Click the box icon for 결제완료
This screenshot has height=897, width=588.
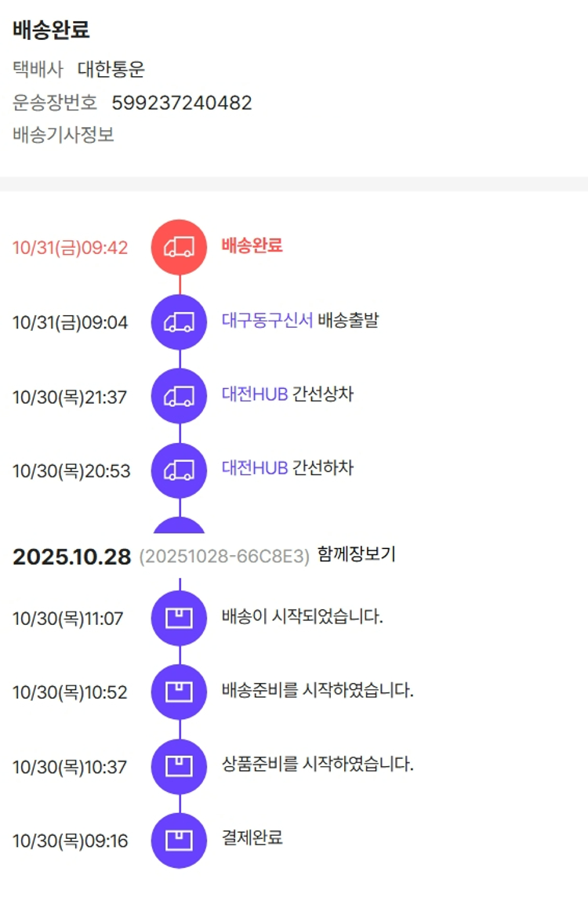[x=179, y=840]
